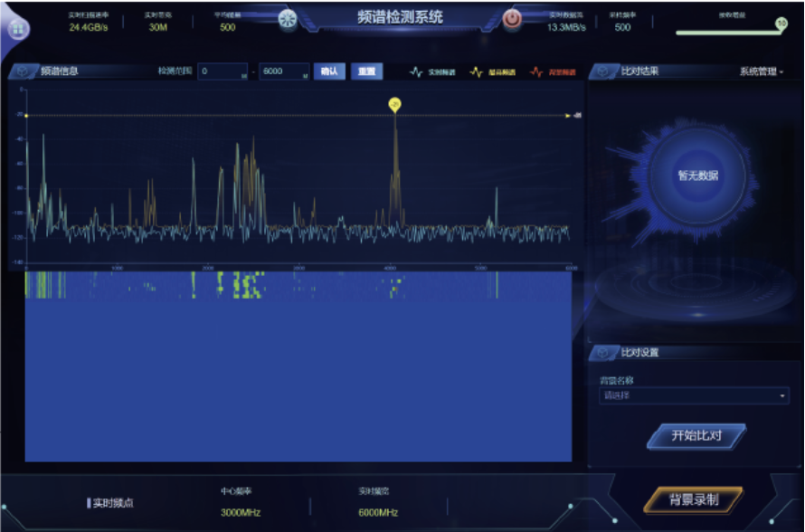The width and height of the screenshot is (805, 532).
Task: Click the snowflake freeze icon
Action: 288,20
